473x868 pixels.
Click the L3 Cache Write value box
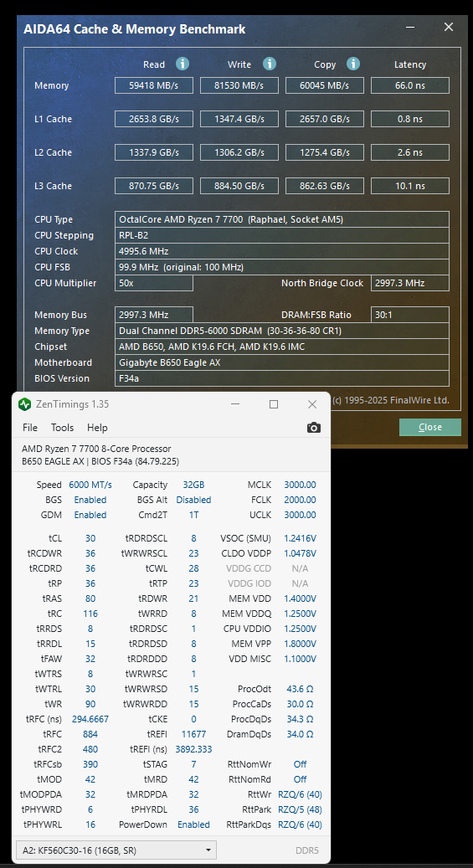click(239, 186)
